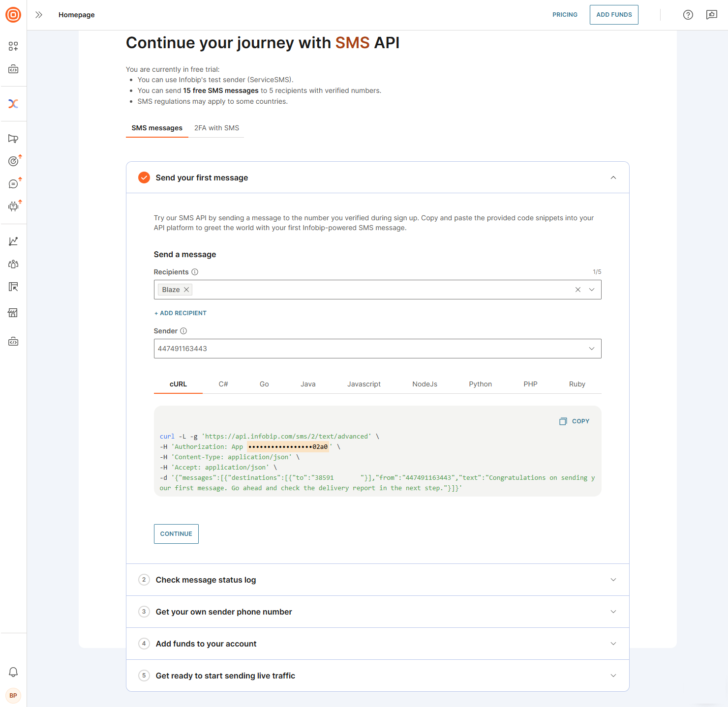Click inside the Recipients input field
The height and width of the screenshot is (707, 728).
click(x=378, y=290)
